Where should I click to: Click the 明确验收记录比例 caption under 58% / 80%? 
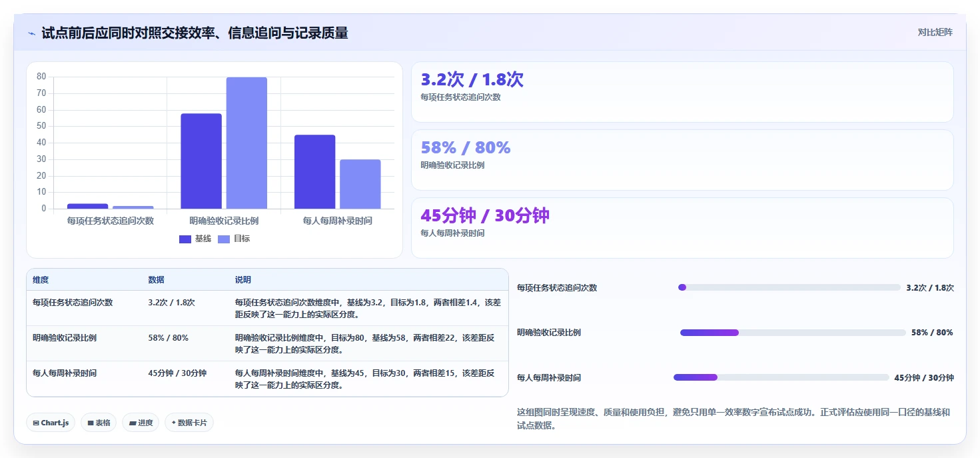pyautogui.click(x=452, y=165)
